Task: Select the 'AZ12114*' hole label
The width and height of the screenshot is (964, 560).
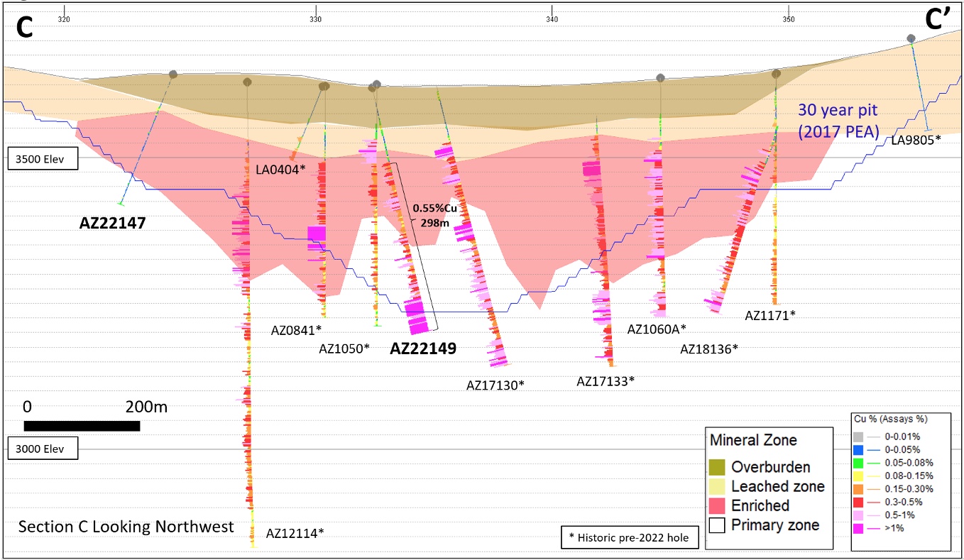Action: (295, 532)
